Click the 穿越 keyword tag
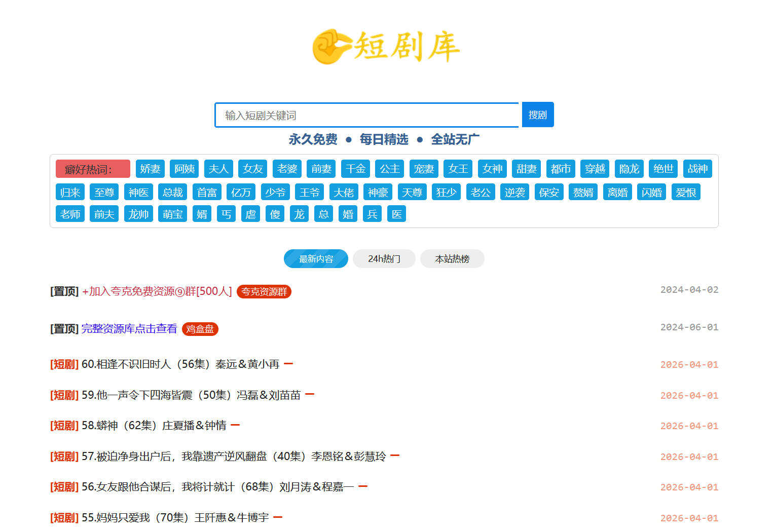 pyautogui.click(x=595, y=169)
